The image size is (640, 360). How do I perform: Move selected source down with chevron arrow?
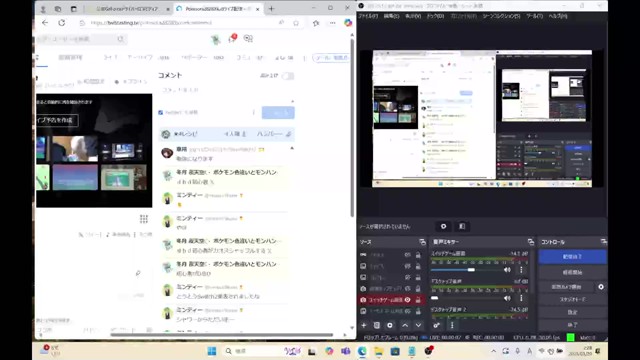click(x=418, y=325)
